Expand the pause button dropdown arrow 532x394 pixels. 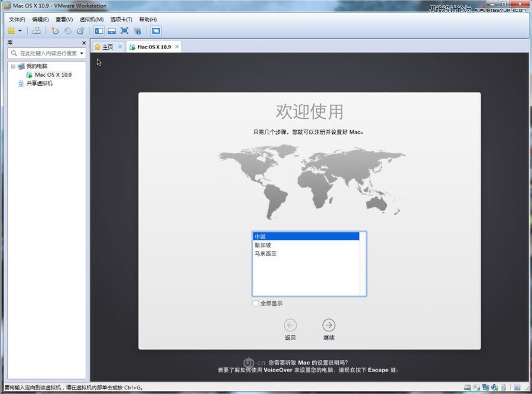tap(20, 31)
